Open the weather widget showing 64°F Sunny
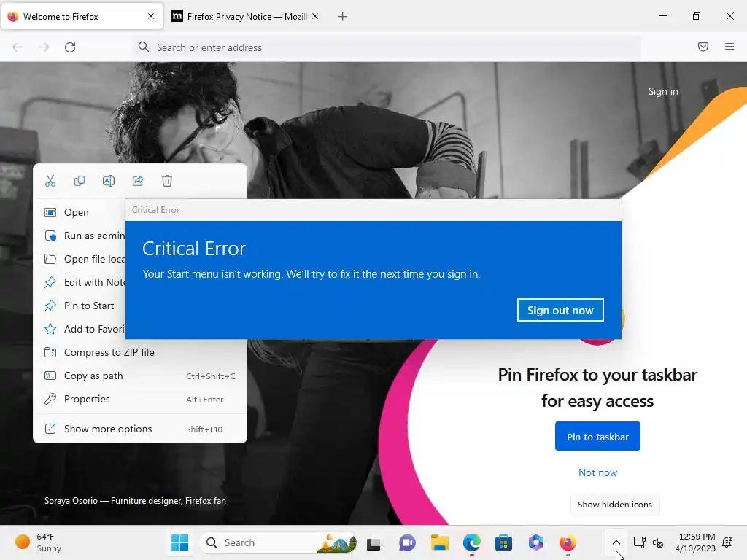The width and height of the screenshot is (747, 560). click(x=38, y=542)
